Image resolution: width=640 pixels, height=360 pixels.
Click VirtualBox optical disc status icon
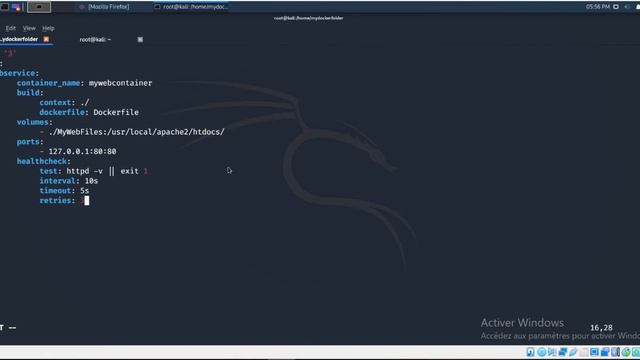point(542,352)
